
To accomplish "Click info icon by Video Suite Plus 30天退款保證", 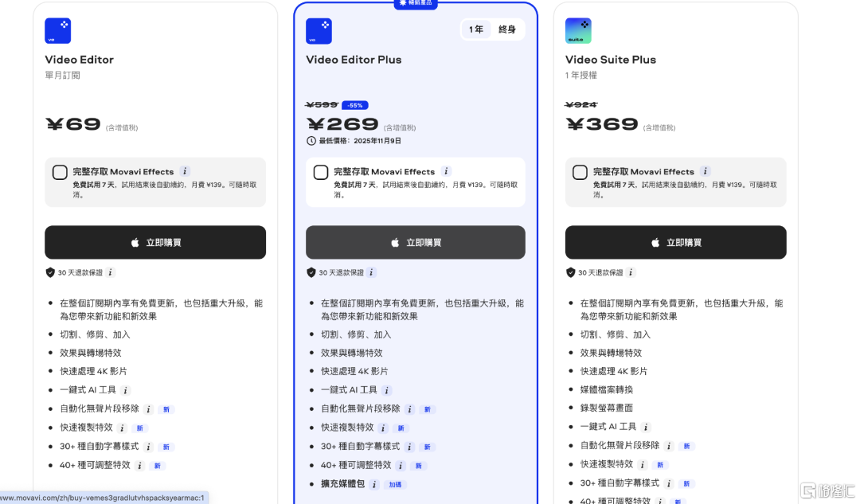I will pos(631,272).
